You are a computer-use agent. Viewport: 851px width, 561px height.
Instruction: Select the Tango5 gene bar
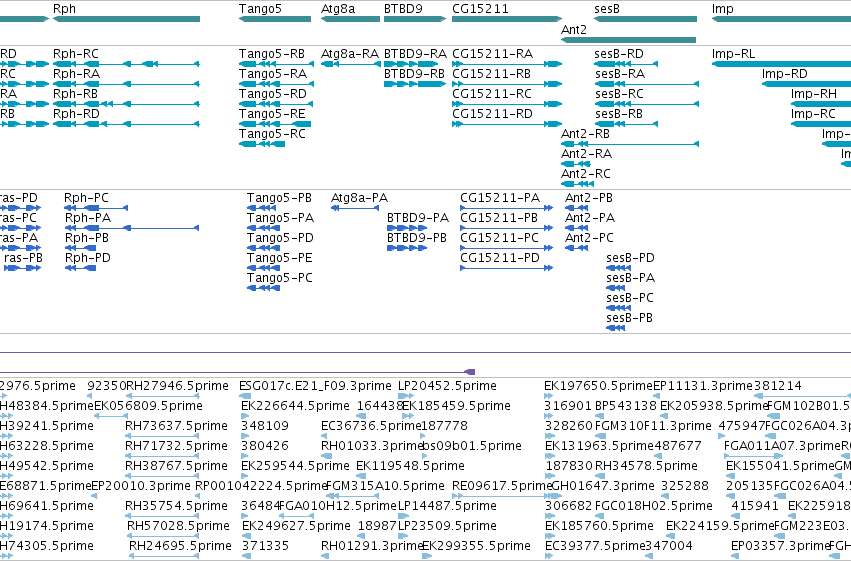click(275, 19)
